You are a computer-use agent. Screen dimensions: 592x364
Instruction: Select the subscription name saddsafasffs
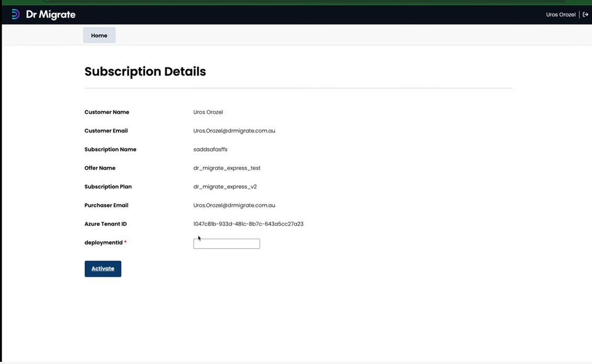pyautogui.click(x=210, y=149)
